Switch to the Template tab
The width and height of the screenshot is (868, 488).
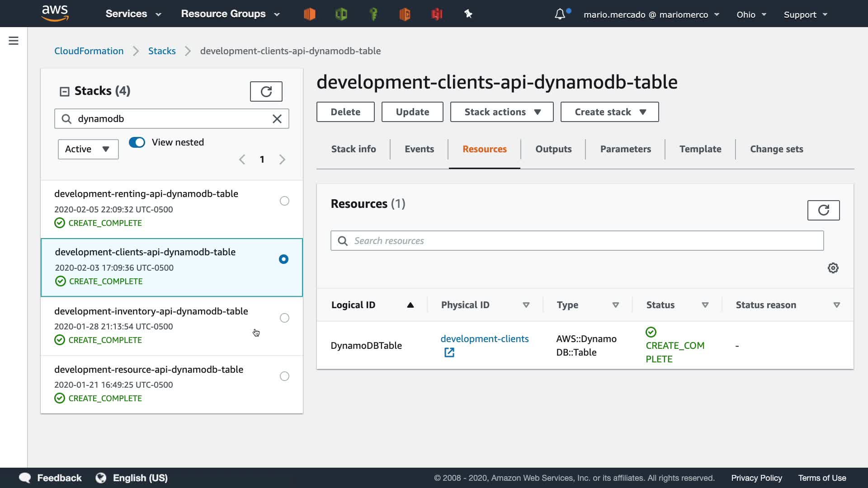(x=700, y=149)
